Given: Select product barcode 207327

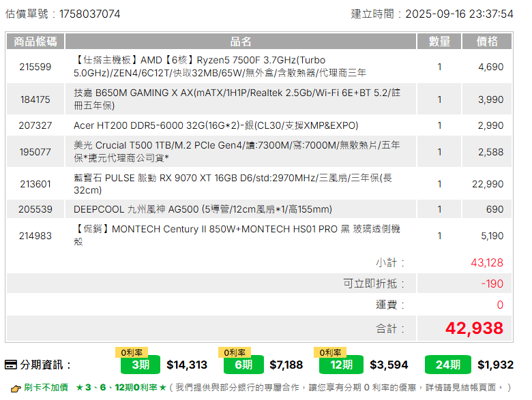Looking at the screenshot, I should 35,125.
